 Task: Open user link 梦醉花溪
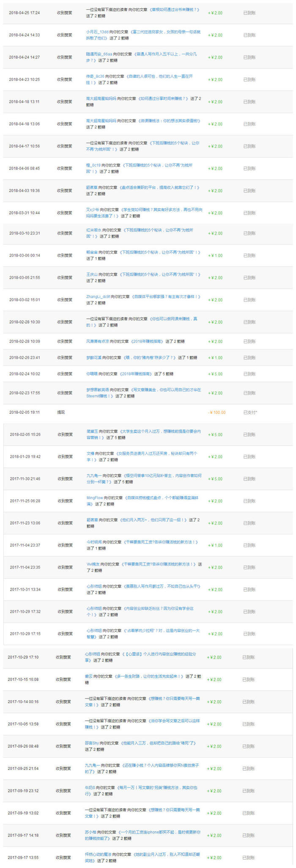(x=93, y=358)
